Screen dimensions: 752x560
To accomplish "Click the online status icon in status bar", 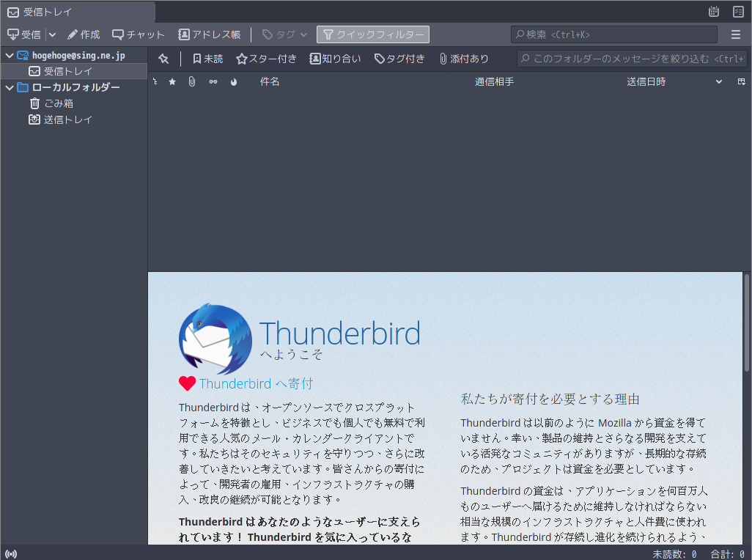I will click(x=12, y=554).
